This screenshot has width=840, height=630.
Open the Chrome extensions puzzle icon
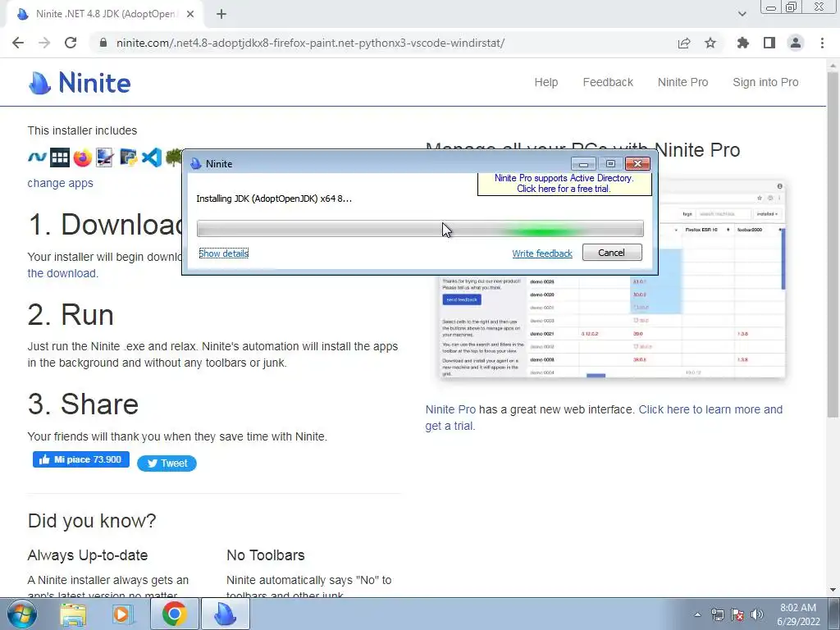(743, 43)
